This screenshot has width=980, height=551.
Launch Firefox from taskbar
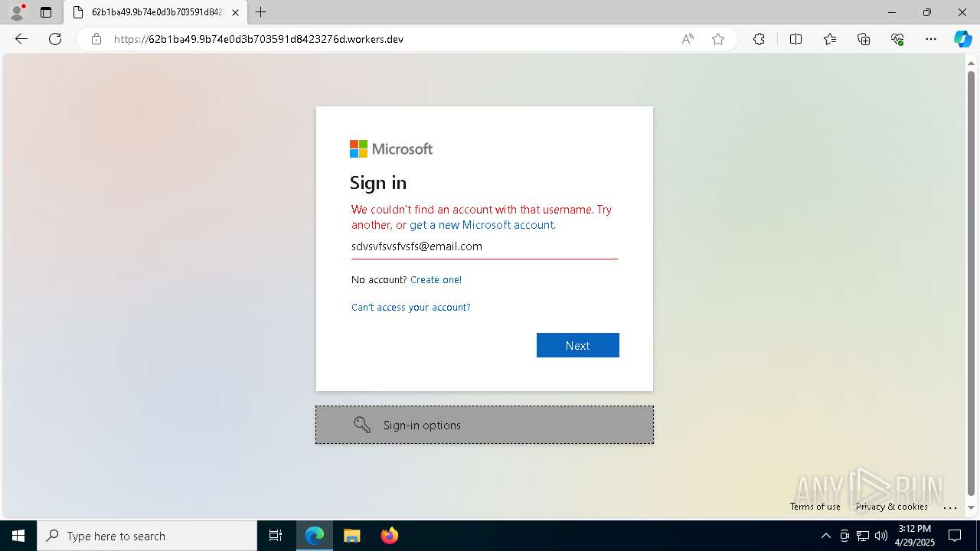coord(389,536)
